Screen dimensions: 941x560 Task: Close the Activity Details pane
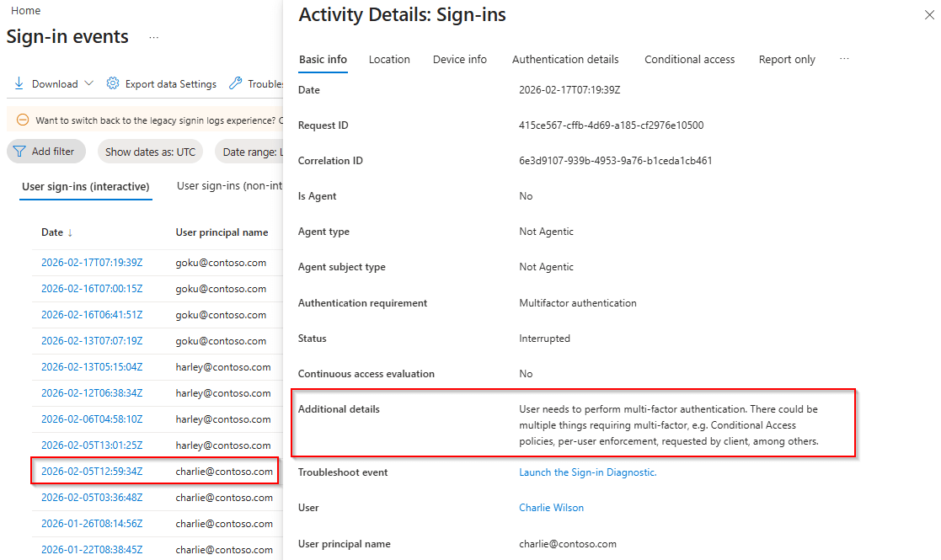pyautogui.click(x=929, y=14)
